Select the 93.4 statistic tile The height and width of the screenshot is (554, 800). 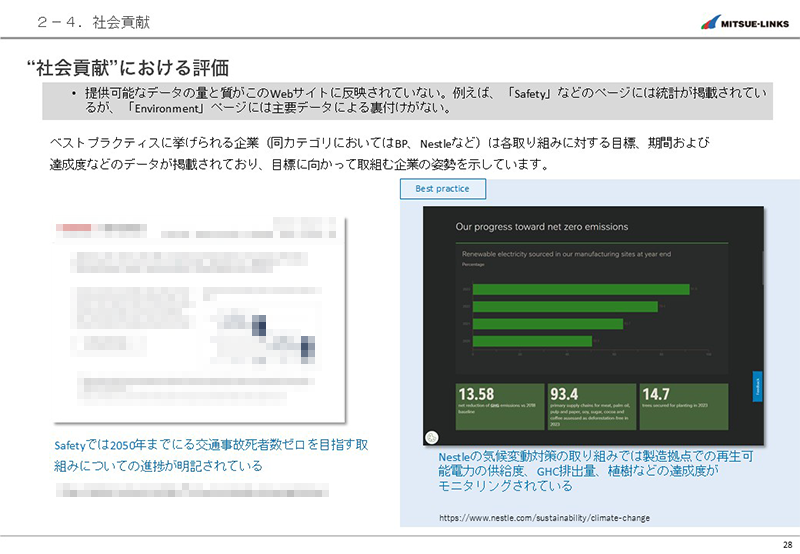[x=591, y=407]
